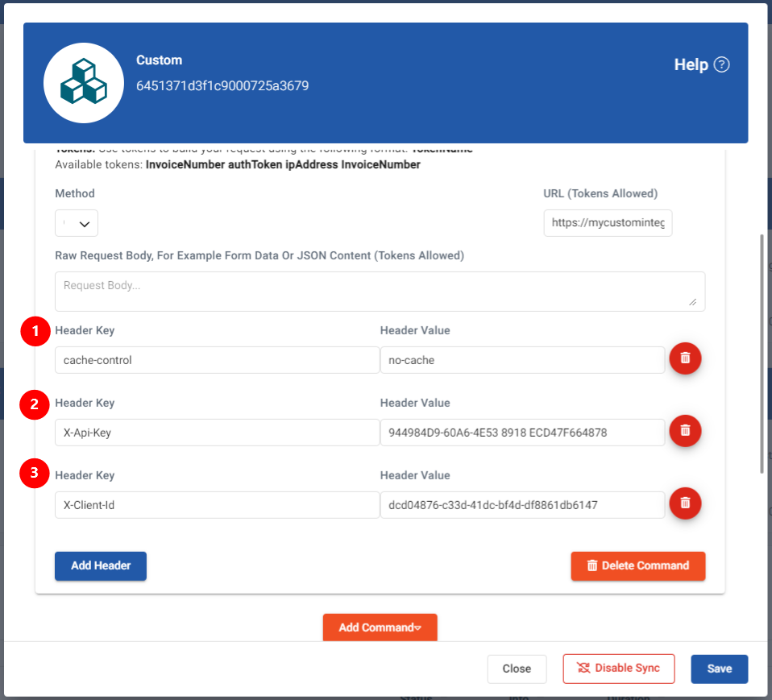Click red step marker number 1
This screenshot has height=700, width=772.
point(35,332)
